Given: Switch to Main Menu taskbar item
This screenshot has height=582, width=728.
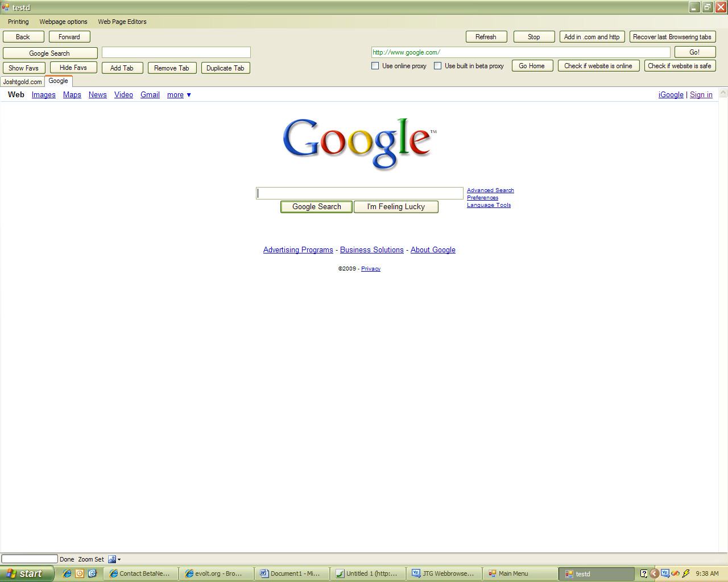Looking at the screenshot, I should (x=520, y=573).
